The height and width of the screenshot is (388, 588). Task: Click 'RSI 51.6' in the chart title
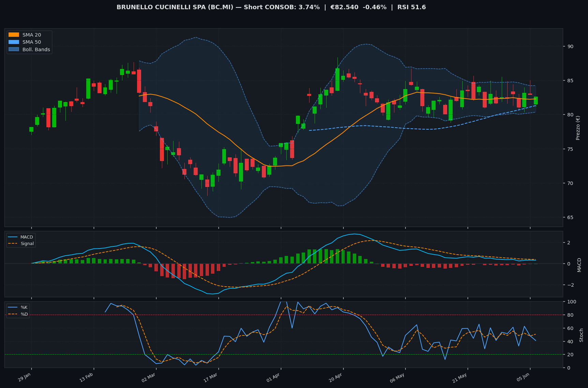click(411, 7)
